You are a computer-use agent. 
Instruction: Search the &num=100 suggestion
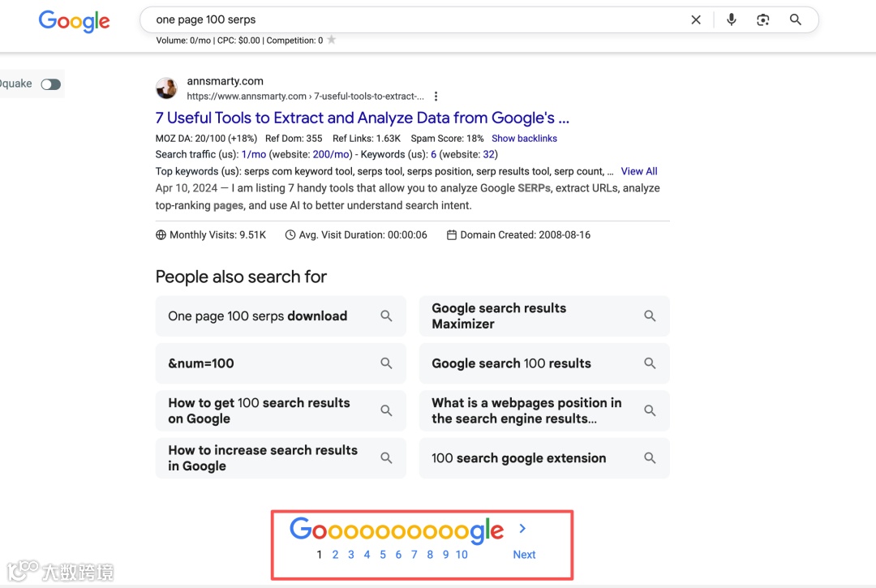point(281,363)
